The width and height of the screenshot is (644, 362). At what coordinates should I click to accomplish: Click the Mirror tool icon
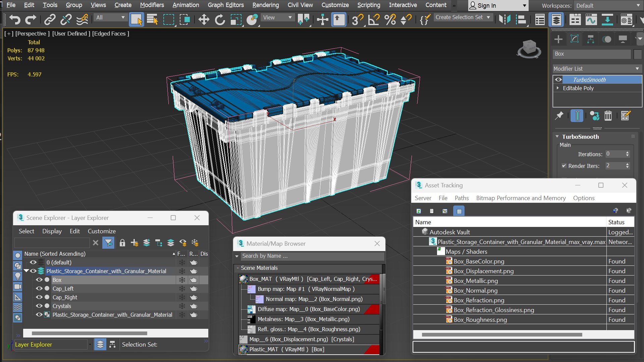504,19
